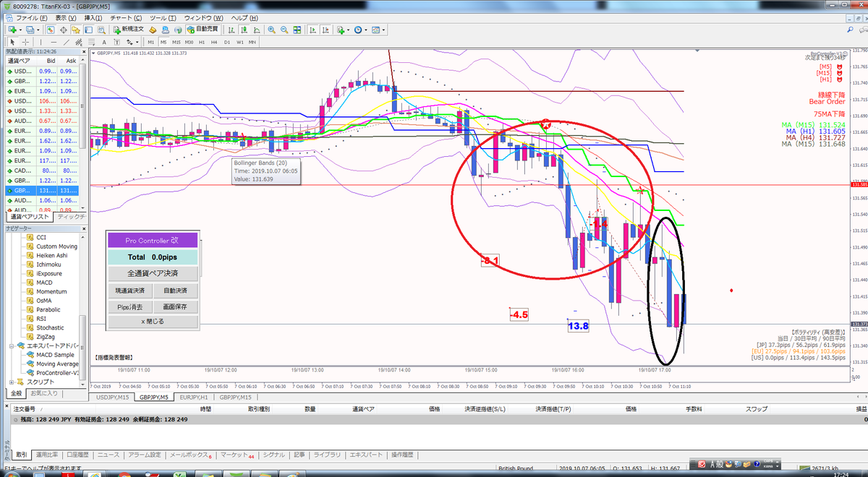
Task: Click the 画面保存 button
Action: coord(176,306)
